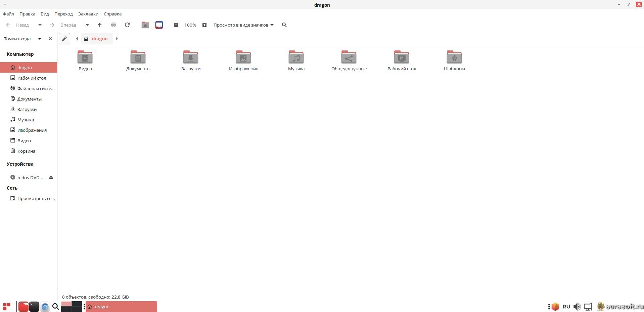Collapse the Устройства sidebar section

(20, 164)
